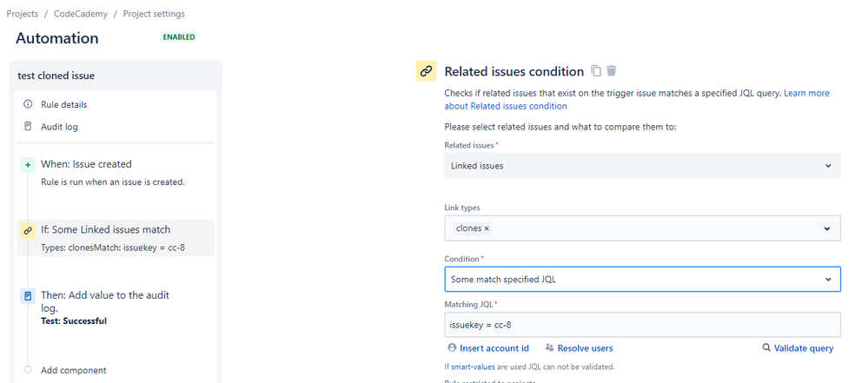Click the yellow link icon beside Related issues condition
The height and width of the screenshot is (383, 868).
[x=427, y=71]
